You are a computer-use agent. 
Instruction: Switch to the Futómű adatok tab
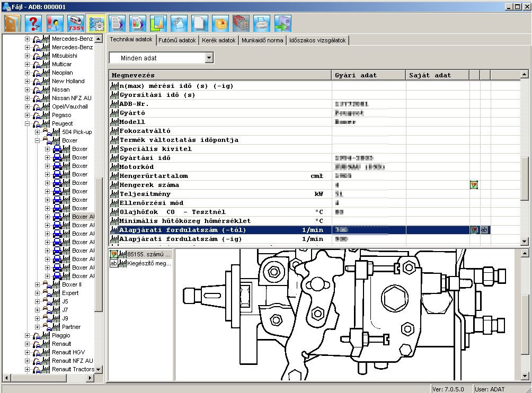(x=177, y=40)
